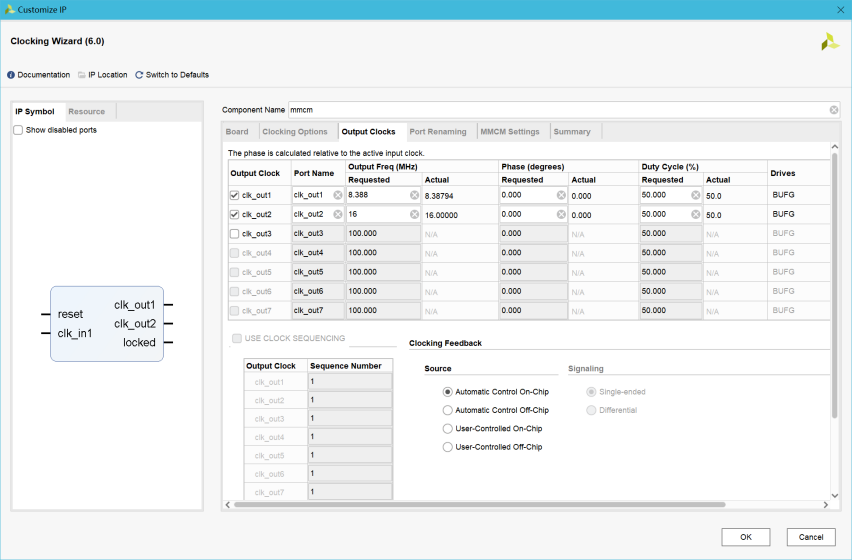
Task: Click the clk_in1 port on the IP symbol
Action: click(75, 334)
